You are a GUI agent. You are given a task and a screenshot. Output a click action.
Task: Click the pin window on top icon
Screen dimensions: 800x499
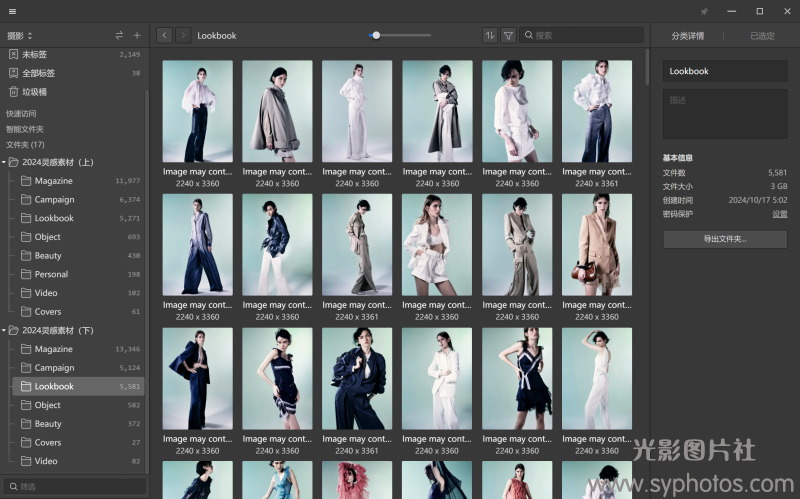coord(704,11)
